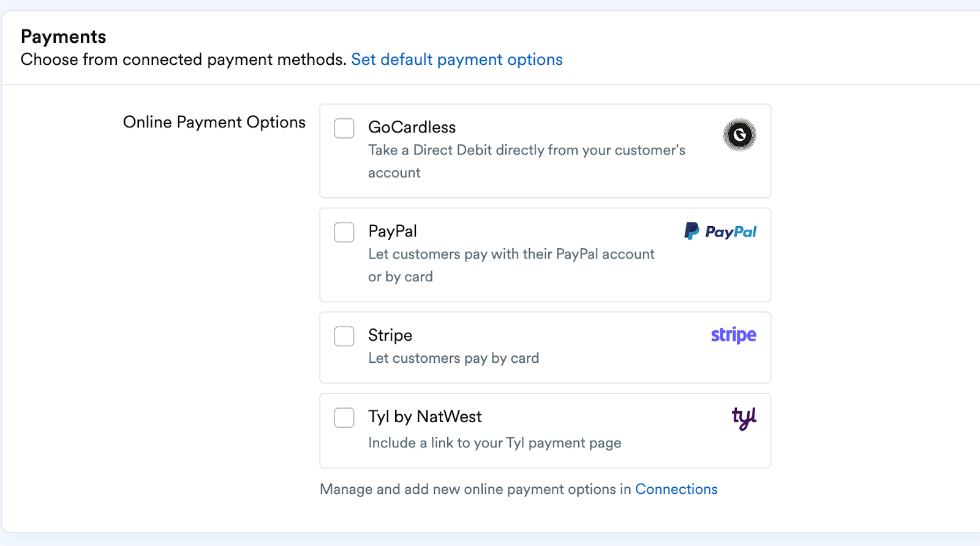The width and height of the screenshot is (980, 546).
Task: Select the Stripe option card
Action: pos(545,347)
